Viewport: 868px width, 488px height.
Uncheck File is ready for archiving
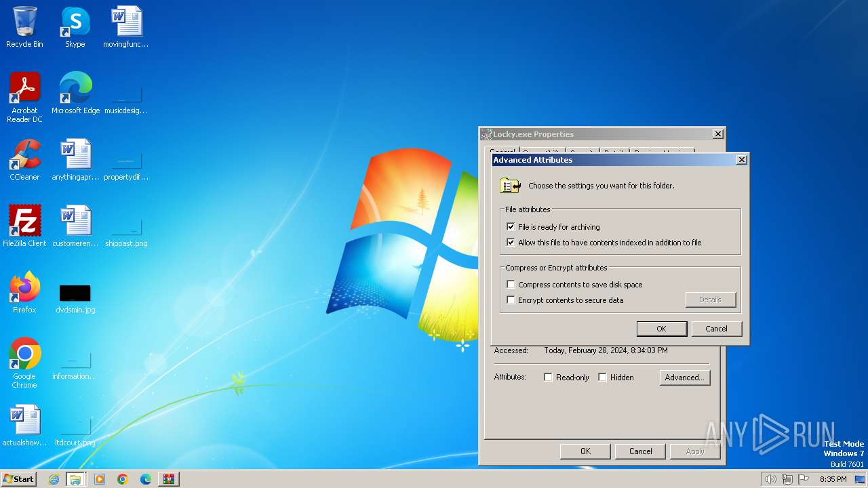(x=511, y=227)
